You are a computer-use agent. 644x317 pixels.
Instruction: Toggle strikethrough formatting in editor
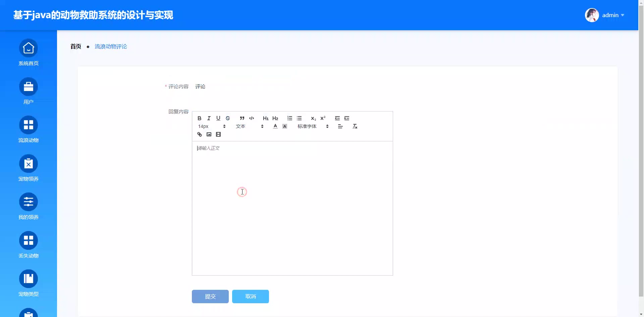click(x=227, y=118)
